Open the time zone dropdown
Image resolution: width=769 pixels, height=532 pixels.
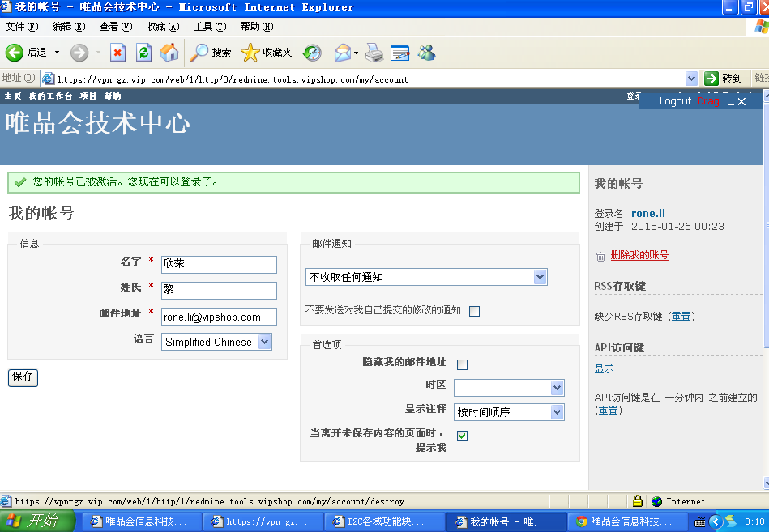pos(509,388)
